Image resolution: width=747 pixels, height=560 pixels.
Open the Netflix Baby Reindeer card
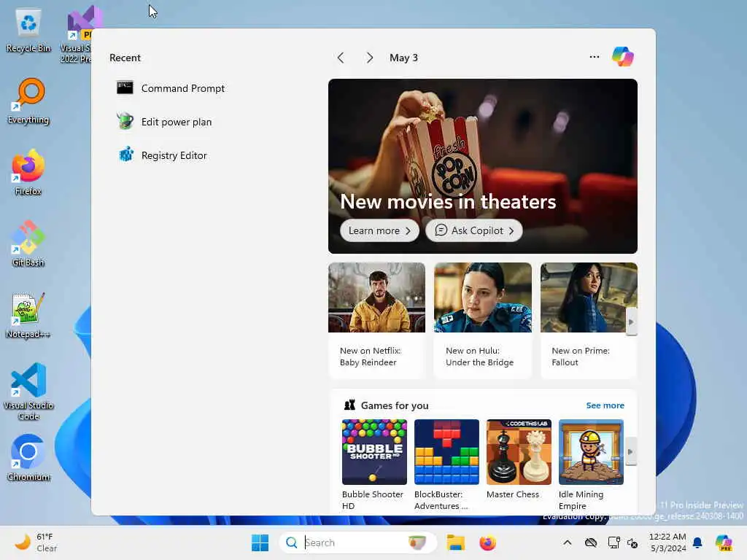click(377, 321)
